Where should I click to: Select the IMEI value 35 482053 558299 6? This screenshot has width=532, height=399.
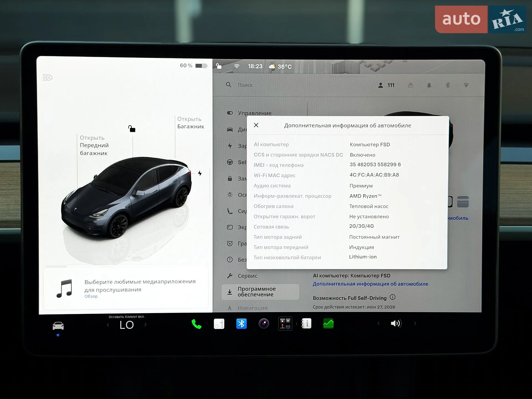(375, 165)
